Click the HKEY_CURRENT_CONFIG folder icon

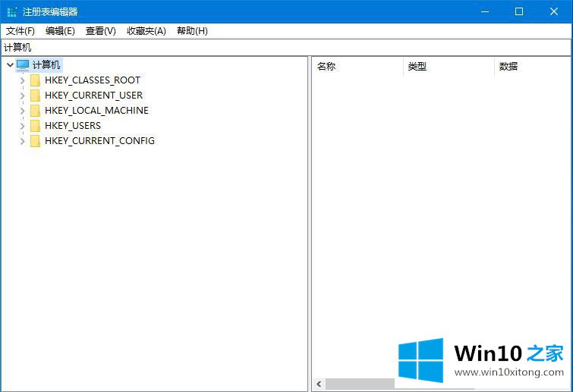pyautogui.click(x=35, y=141)
